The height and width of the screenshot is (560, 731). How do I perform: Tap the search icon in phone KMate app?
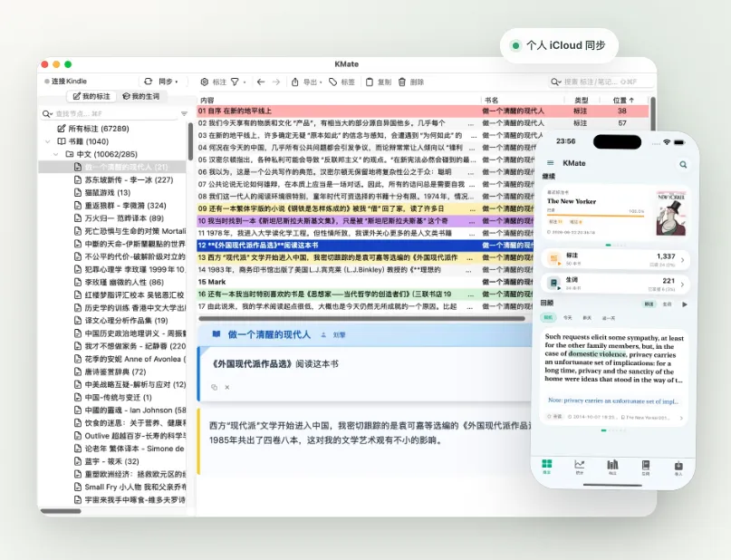(683, 164)
